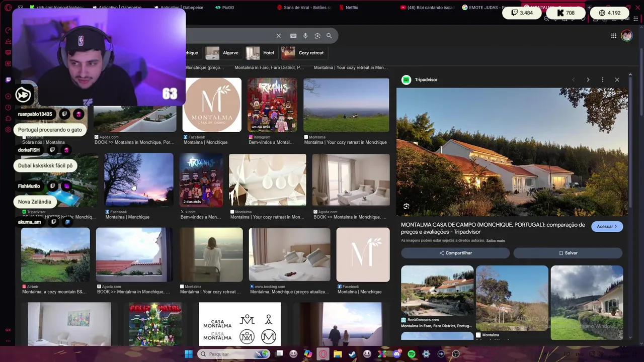This screenshot has height=362, width=644.
Task: Open the Arkanis Instagram image result
Action: [272, 105]
